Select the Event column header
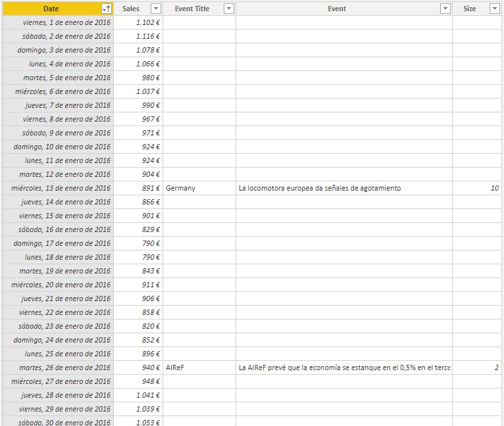The width and height of the screenshot is (504, 426). click(336, 9)
